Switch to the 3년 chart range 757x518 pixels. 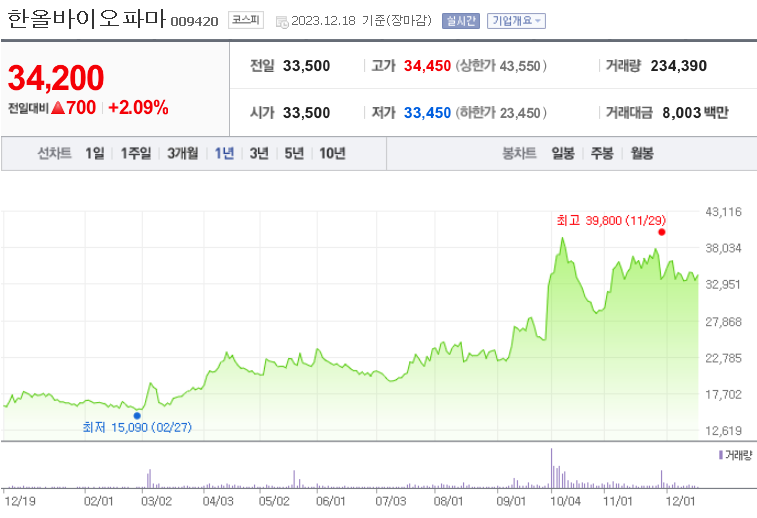coord(259,154)
